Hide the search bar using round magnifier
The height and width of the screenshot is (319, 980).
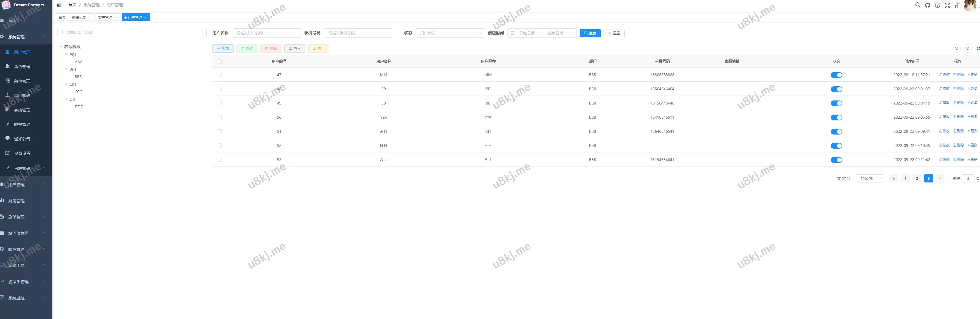[x=956, y=48]
